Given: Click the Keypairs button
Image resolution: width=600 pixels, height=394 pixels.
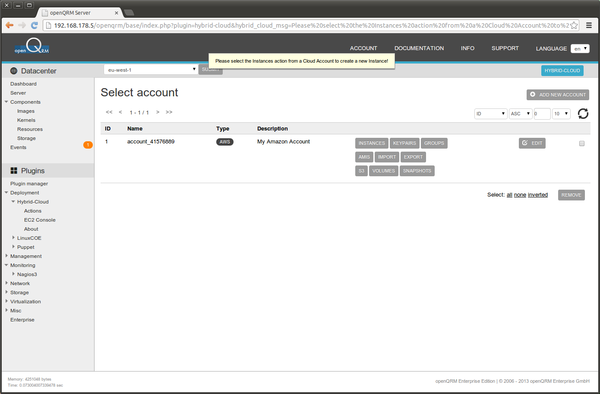Looking at the screenshot, I should [404, 143].
